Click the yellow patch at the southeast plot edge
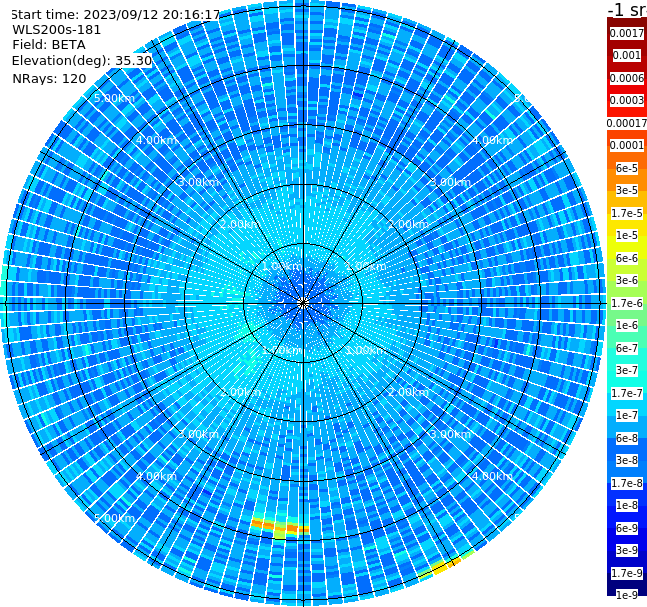Screen dimensions: 647x607 tap(445, 565)
